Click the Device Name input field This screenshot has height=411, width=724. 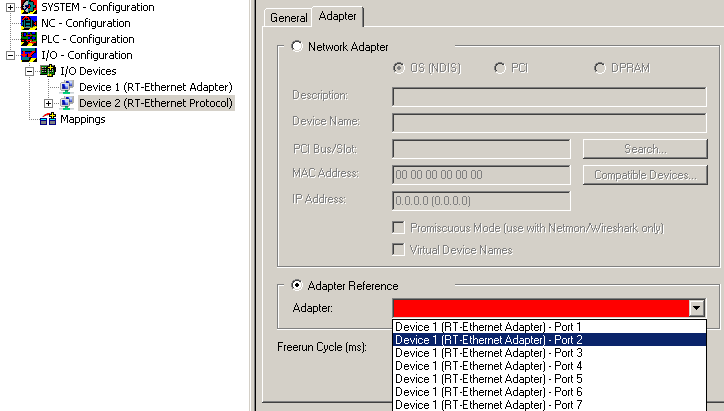(549, 123)
